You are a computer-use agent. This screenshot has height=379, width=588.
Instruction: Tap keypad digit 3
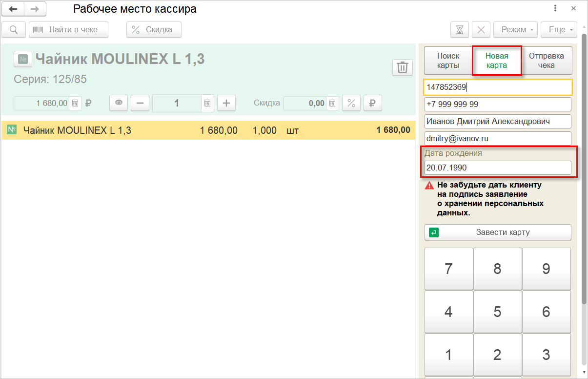(x=547, y=355)
